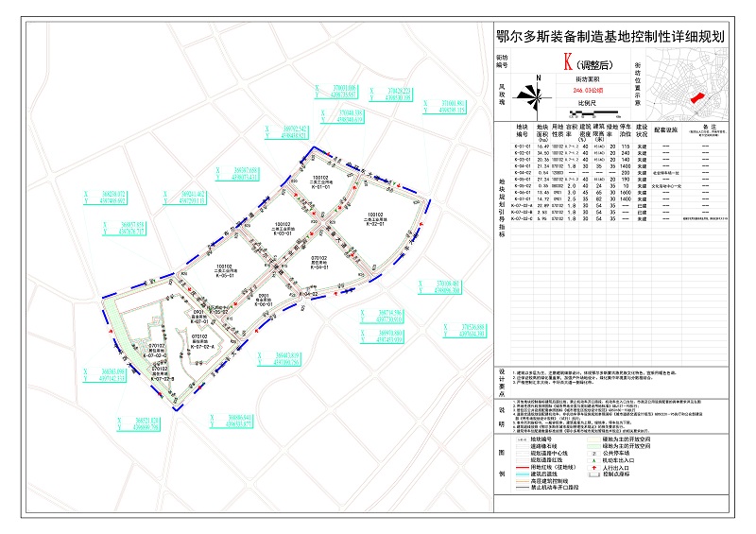Click the green open space legend swatch
Viewport: 756px width, 534px height.
(594, 447)
